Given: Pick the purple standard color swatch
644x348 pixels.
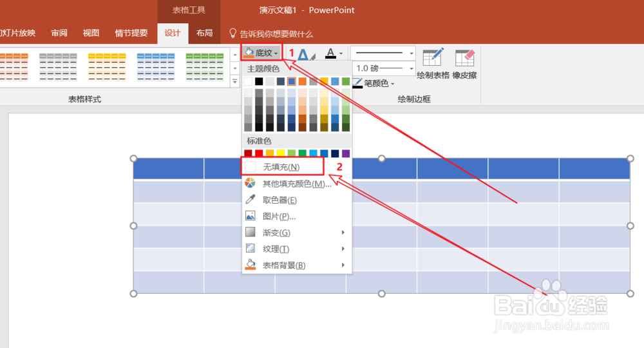Looking at the screenshot, I should (346, 153).
